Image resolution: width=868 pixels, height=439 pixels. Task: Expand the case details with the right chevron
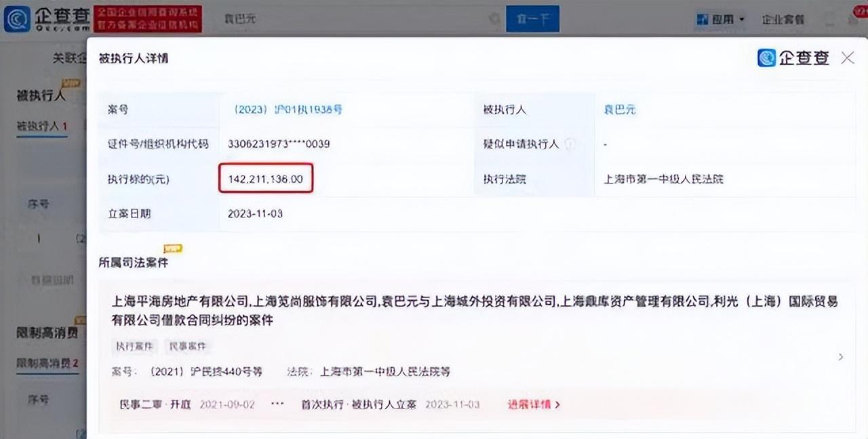841,356
